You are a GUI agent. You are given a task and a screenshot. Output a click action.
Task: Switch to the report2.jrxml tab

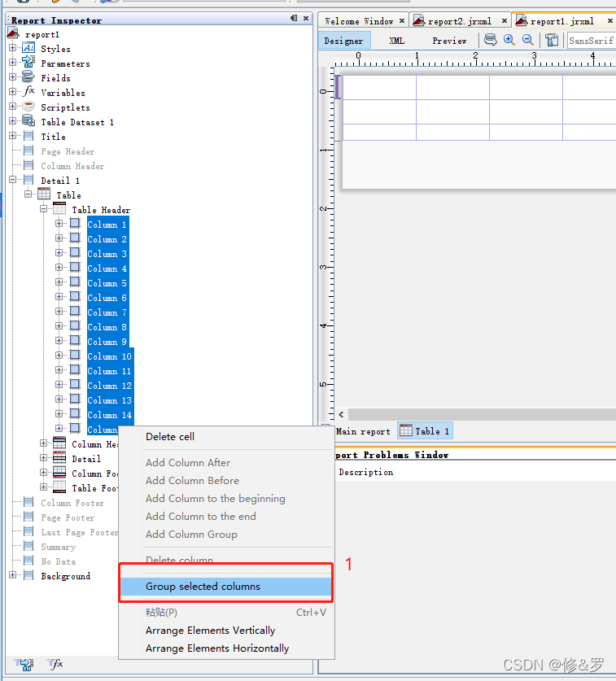coord(459,21)
